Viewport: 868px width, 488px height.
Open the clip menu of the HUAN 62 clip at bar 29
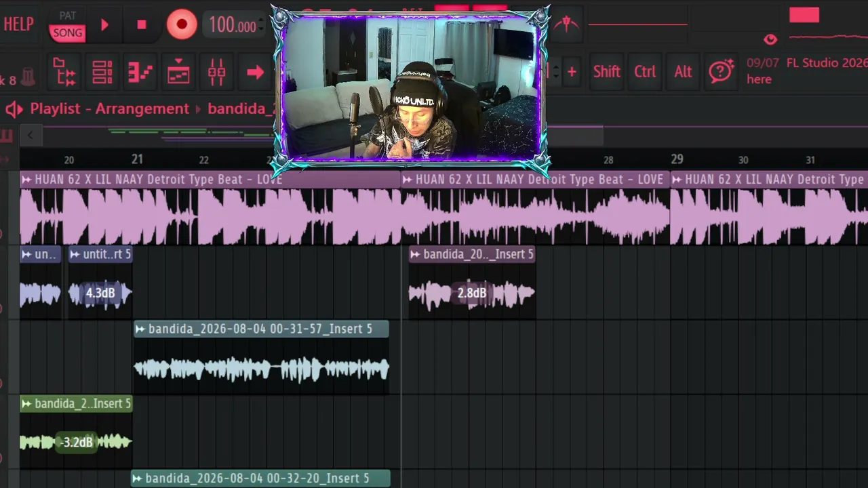pos(677,180)
